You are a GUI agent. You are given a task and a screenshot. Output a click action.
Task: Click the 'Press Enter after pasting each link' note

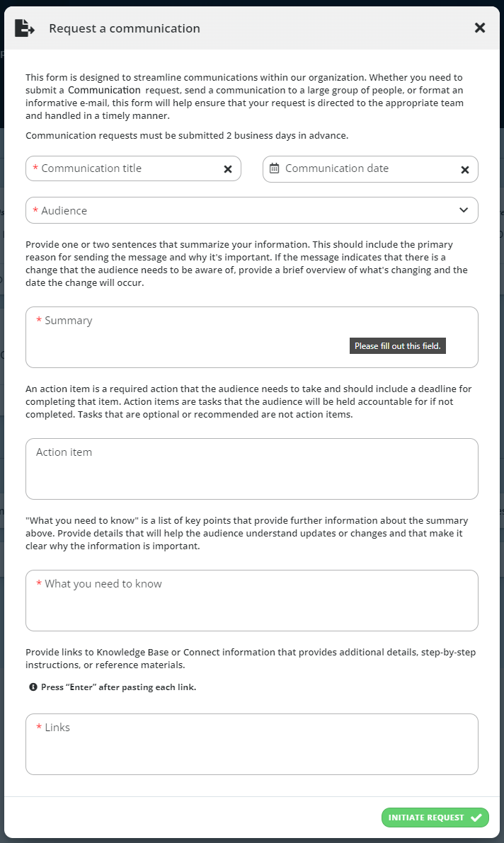pyautogui.click(x=118, y=687)
